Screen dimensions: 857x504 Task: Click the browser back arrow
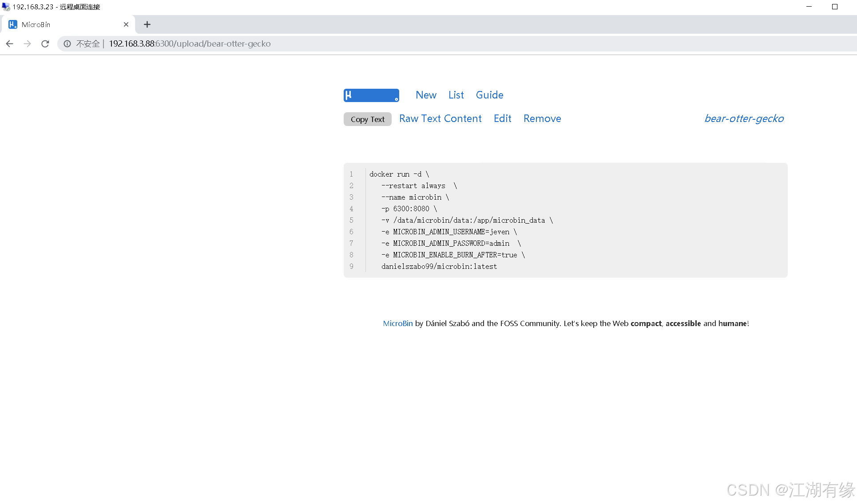tap(10, 43)
